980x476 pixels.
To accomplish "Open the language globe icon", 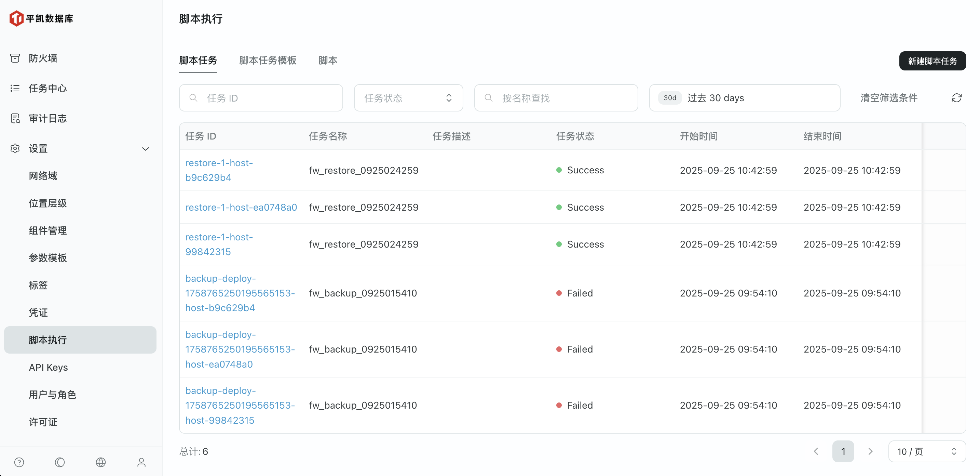I will pos(101,462).
